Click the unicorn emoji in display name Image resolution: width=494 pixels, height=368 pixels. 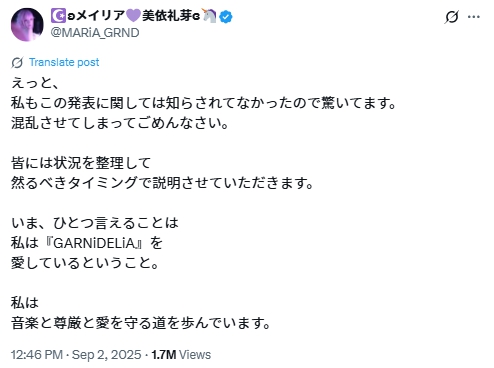point(209,16)
